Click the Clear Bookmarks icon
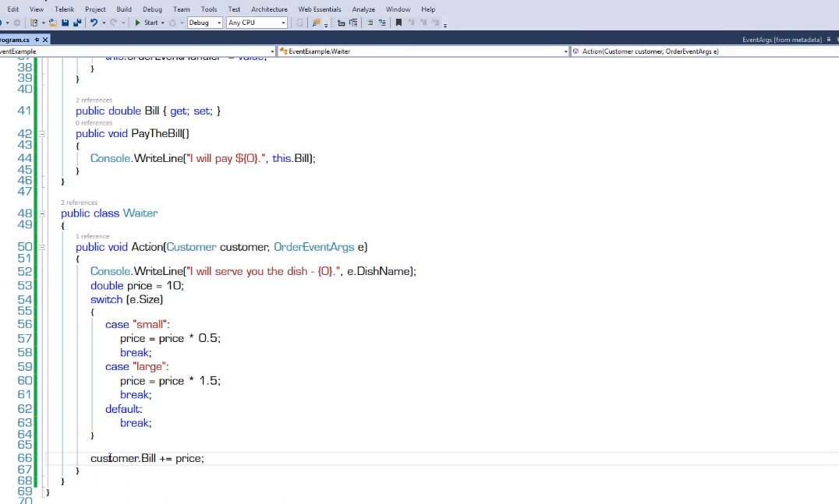Screen dimensions: 839x504 (436, 23)
